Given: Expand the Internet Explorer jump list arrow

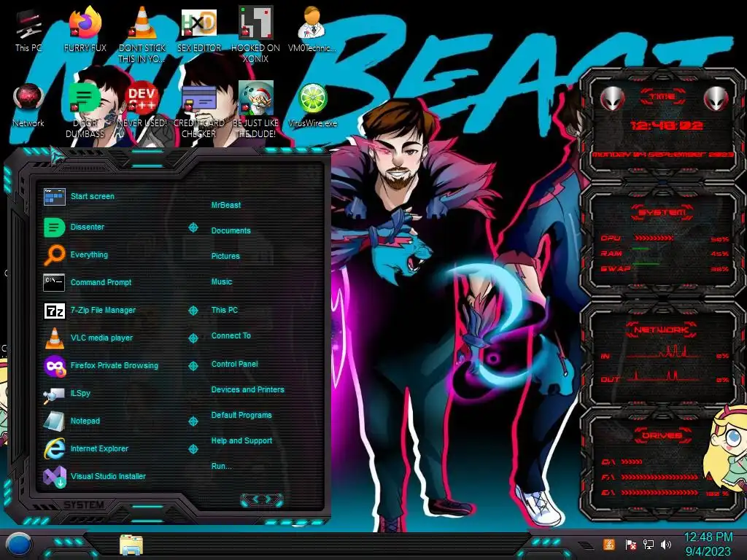Looking at the screenshot, I should pos(193,448).
